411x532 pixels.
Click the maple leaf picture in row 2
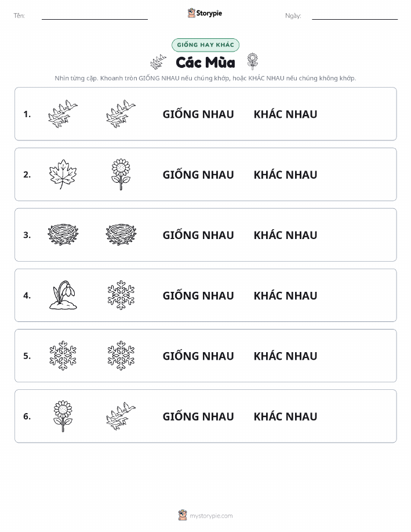pos(63,175)
